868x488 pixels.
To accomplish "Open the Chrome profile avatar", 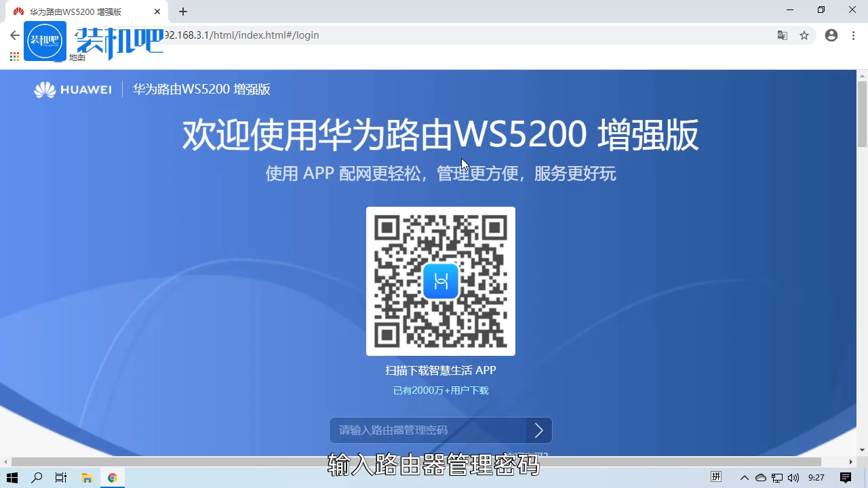I will pos(831,35).
